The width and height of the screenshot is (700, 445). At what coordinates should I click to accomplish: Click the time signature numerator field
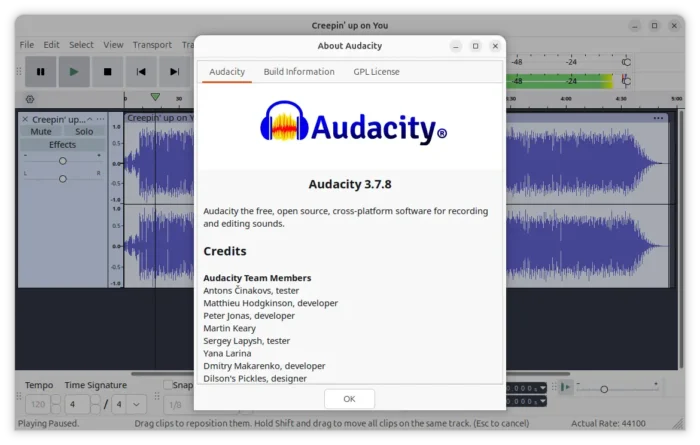[x=78, y=404]
